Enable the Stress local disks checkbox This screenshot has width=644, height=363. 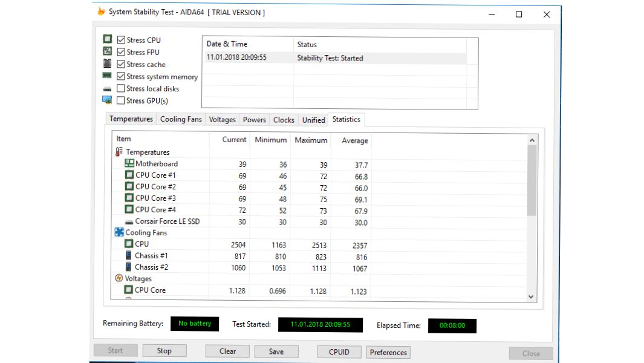click(x=121, y=88)
